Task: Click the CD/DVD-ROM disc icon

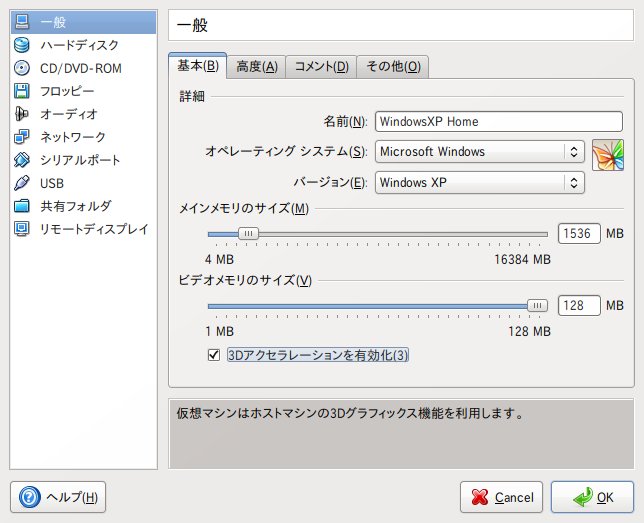Action: point(22,68)
